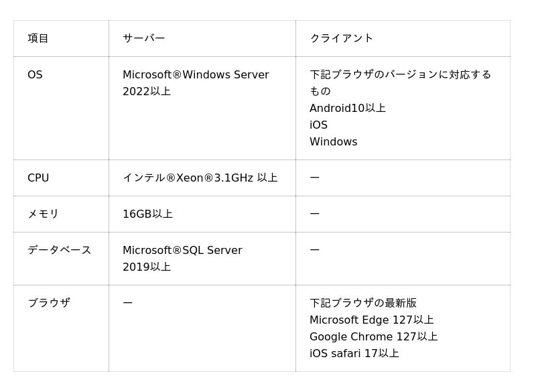Image resolution: width=536 pixels, height=392 pixels.
Task: Click the dash in the CPU client cell
Action: 314,178
